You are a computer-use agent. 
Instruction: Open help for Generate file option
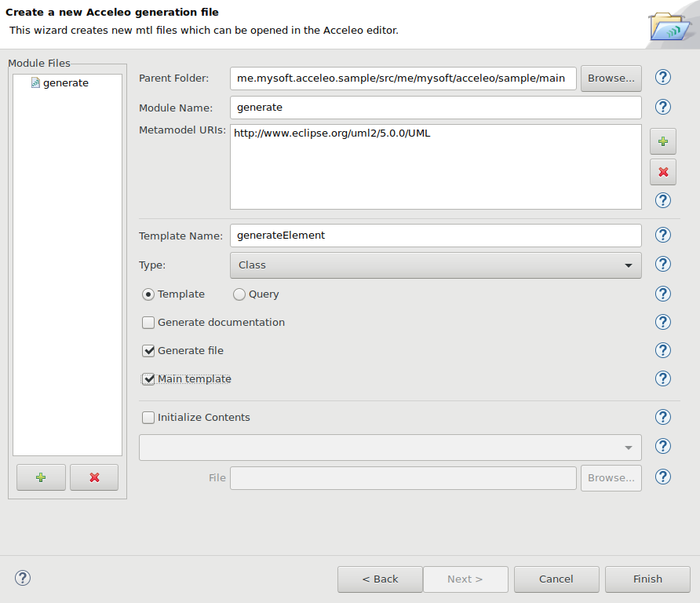[x=663, y=350]
